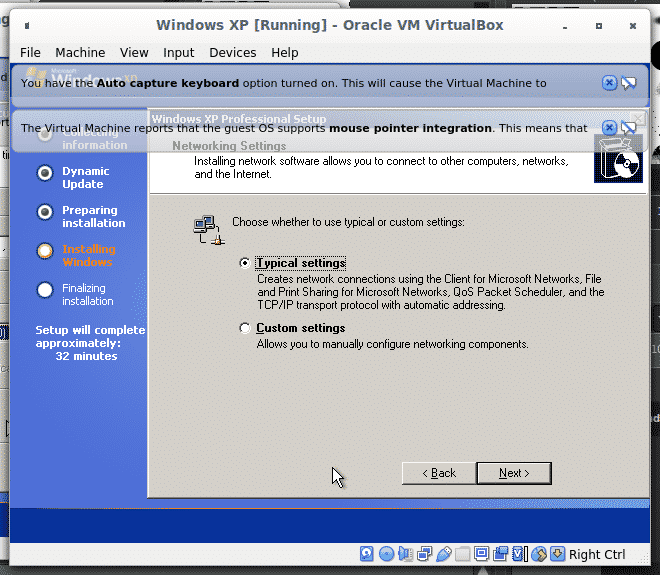Click the hard disk activity status icon

(x=367, y=554)
